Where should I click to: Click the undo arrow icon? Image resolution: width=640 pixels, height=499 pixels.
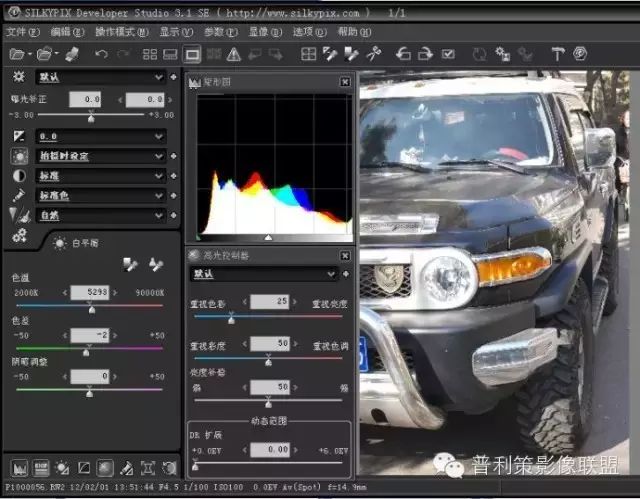click(101, 53)
